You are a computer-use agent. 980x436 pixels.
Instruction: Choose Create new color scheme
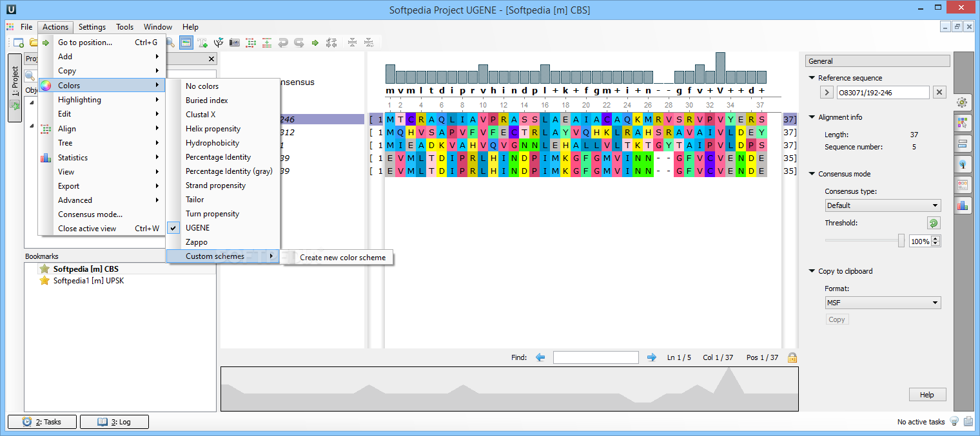[x=339, y=258]
